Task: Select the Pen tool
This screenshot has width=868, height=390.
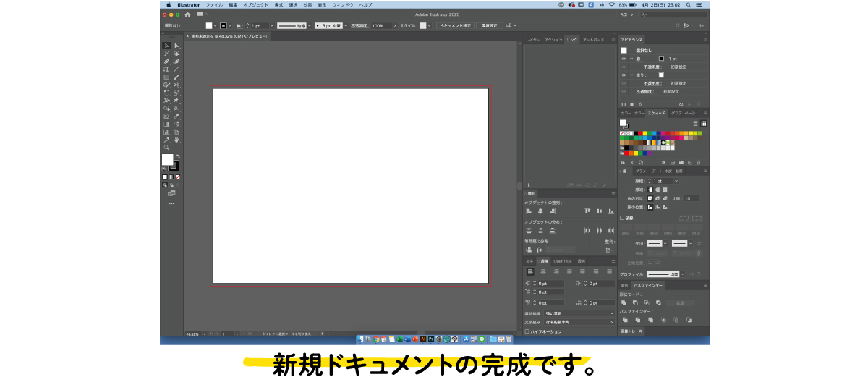Action: (x=166, y=62)
